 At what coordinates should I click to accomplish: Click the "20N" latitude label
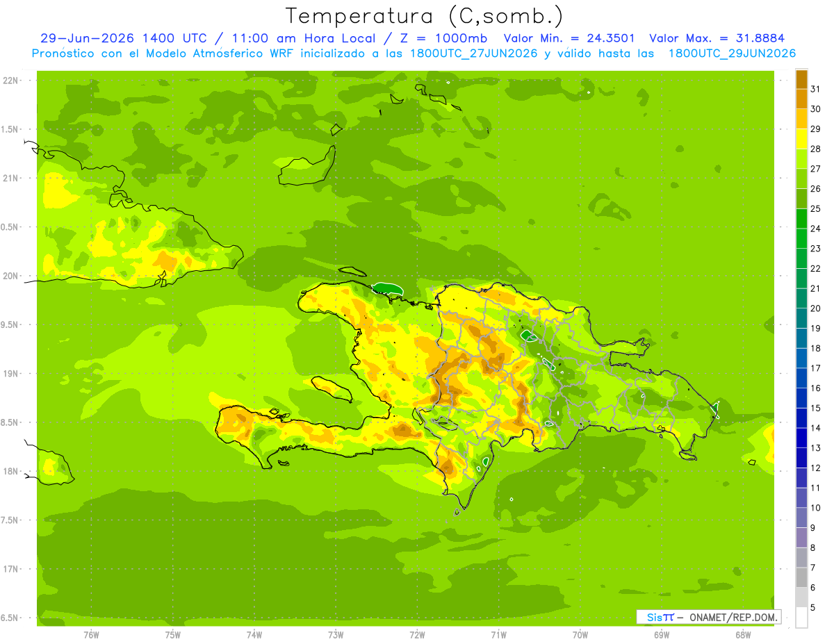[x=11, y=276]
